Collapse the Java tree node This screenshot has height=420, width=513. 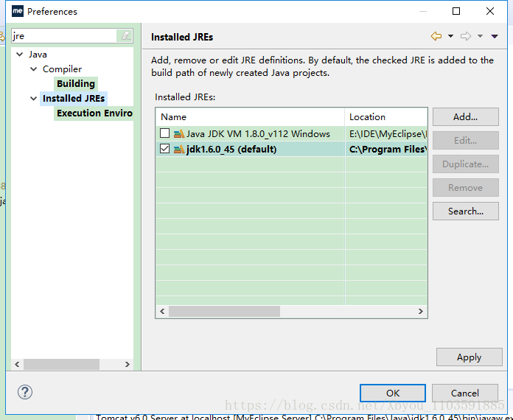pos(20,54)
